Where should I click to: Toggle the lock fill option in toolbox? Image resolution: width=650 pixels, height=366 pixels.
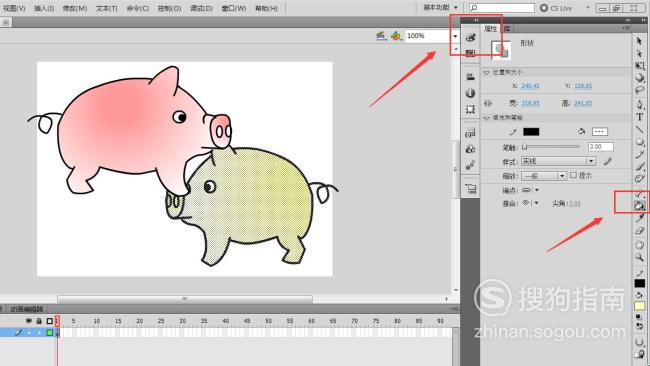pyautogui.click(x=640, y=354)
